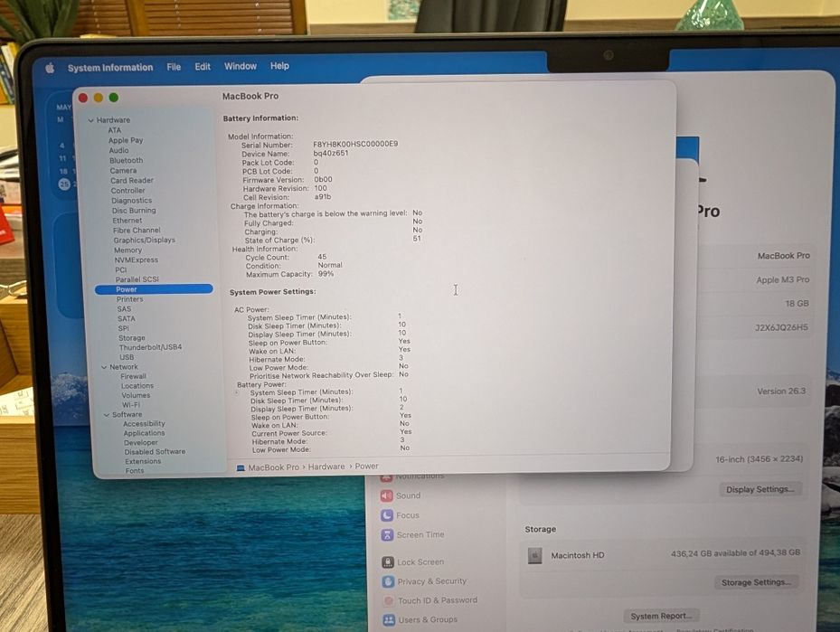The image size is (840, 632).
Task: Select USB in the sidebar
Action: 127,357
